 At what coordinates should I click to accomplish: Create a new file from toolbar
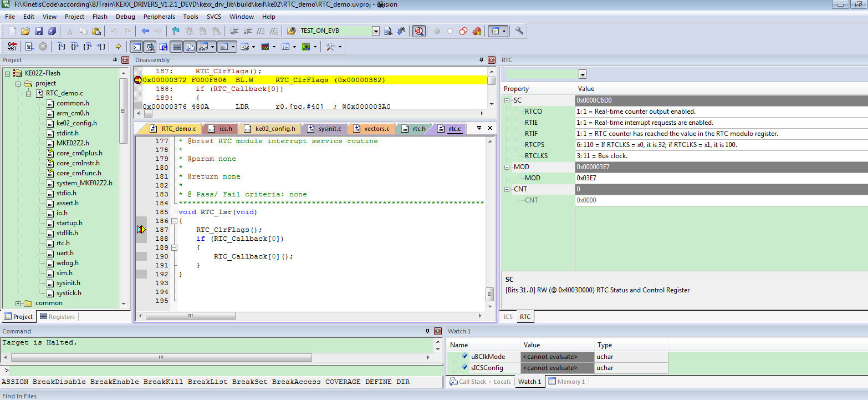[x=12, y=31]
